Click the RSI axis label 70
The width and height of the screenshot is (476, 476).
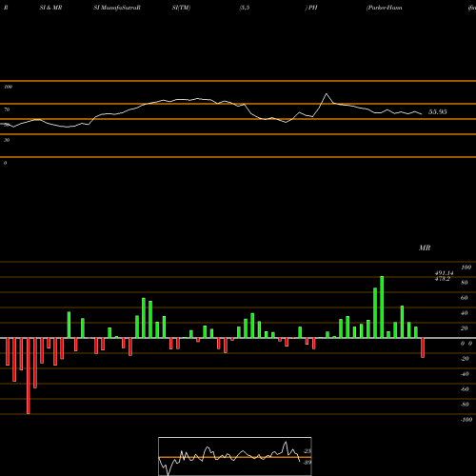click(x=7, y=109)
